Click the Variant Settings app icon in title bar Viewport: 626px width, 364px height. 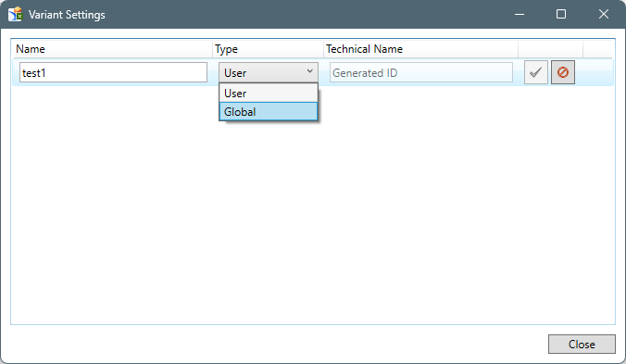[x=15, y=15]
